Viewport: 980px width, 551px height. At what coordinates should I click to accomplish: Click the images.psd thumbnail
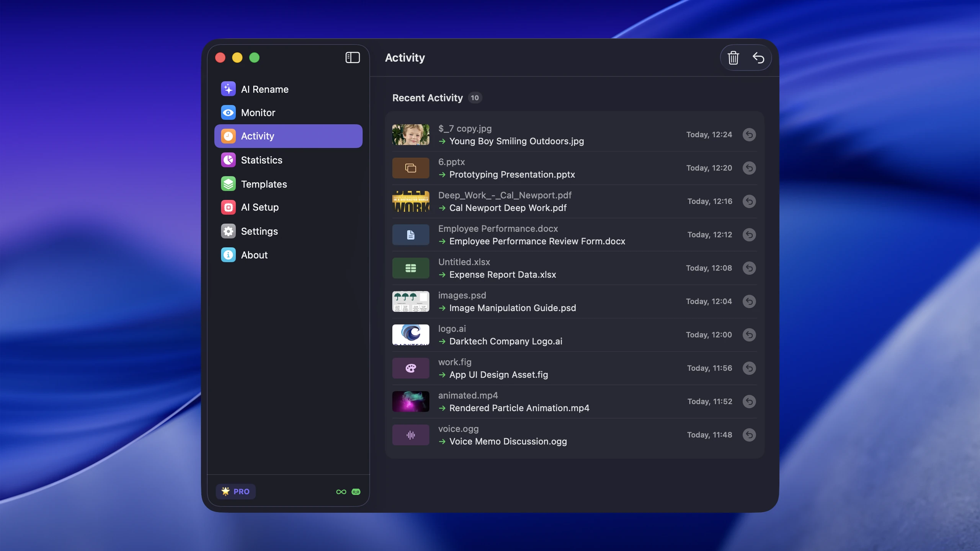point(411,301)
